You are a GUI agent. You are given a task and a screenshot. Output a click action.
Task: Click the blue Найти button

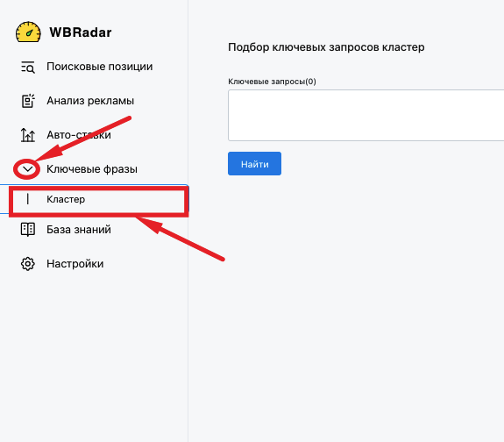pyautogui.click(x=254, y=164)
